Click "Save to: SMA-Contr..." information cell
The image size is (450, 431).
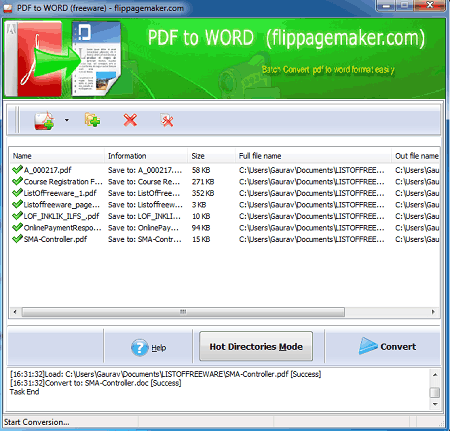tap(145, 239)
